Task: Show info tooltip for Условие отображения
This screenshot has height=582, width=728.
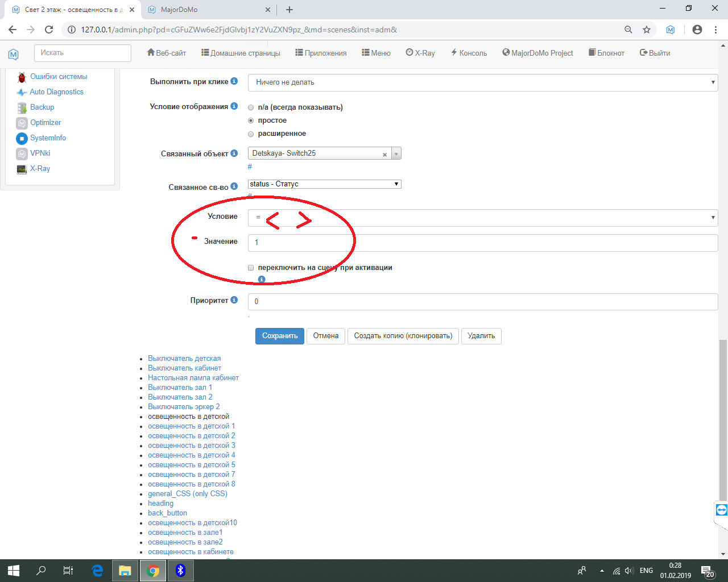Action: click(234, 106)
